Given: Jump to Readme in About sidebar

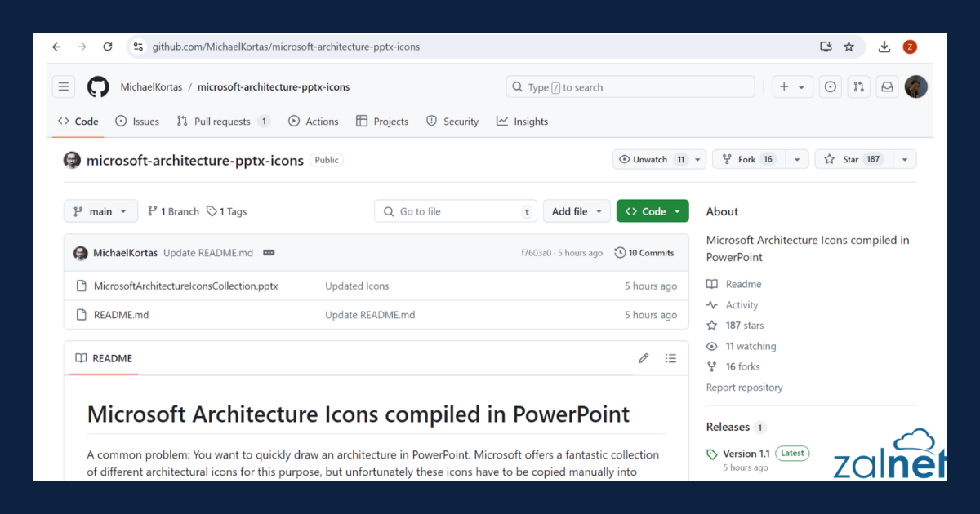Looking at the screenshot, I should (734, 284).
